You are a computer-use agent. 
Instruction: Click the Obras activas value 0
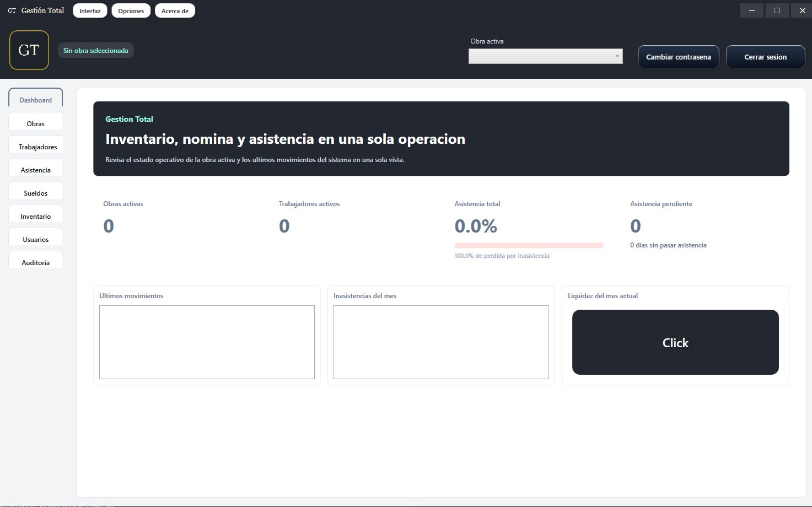pos(109,226)
